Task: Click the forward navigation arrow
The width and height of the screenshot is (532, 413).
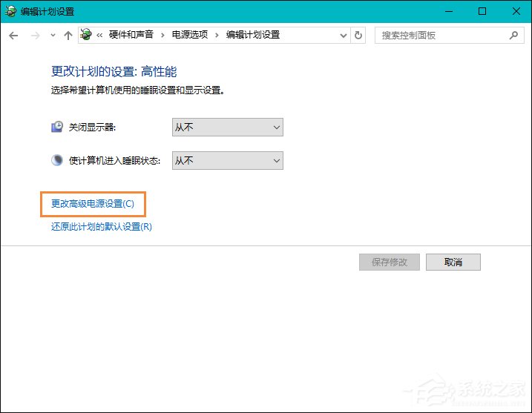Action: (x=36, y=36)
